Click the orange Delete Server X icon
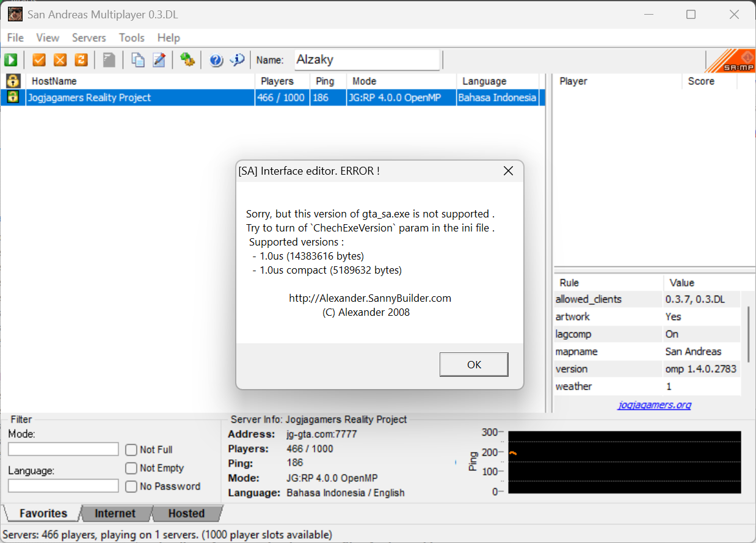756x543 pixels. [60, 60]
